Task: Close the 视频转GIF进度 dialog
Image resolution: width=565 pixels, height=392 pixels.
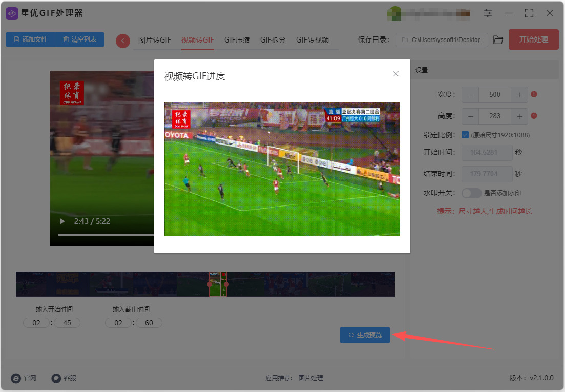Action: pos(395,74)
